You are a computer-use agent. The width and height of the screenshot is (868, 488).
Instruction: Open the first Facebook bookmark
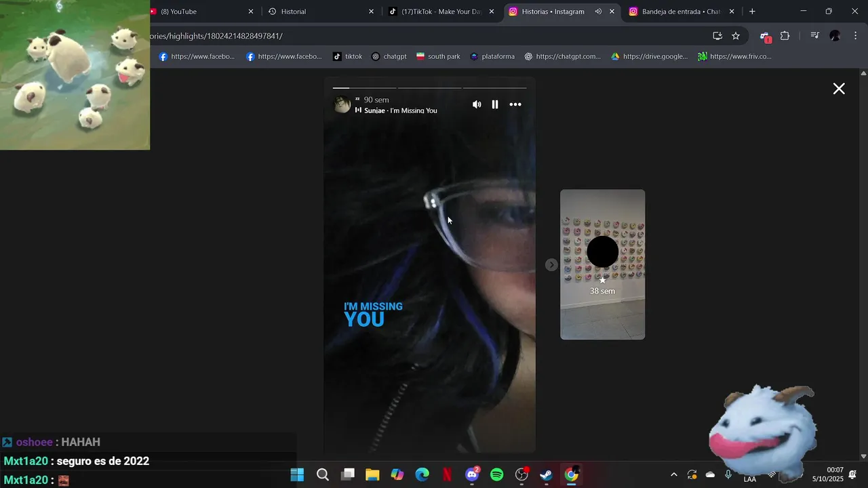pyautogui.click(x=197, y=57)
